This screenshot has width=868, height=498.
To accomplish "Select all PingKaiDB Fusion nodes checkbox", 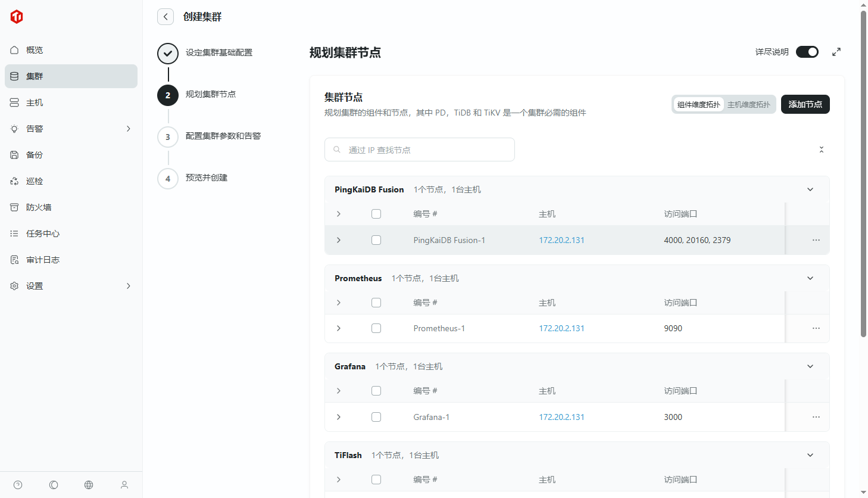I will pyautogui.click(x=376, y=214).
